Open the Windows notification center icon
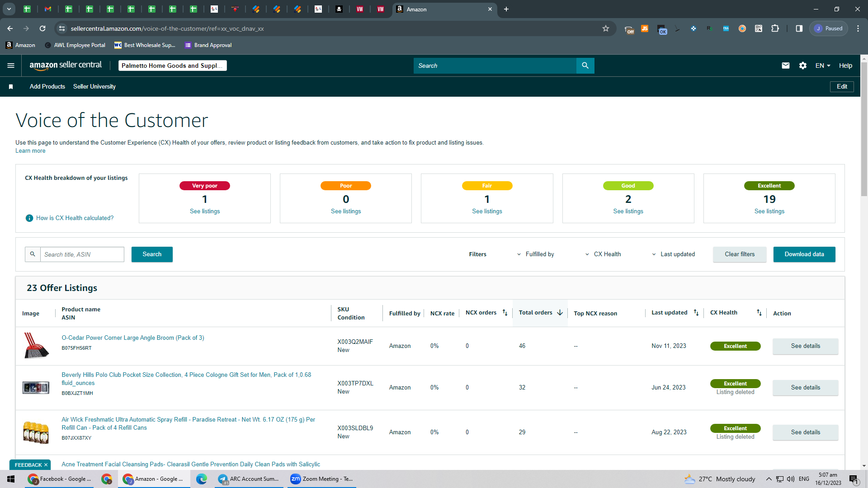The height and width of the screenshot is (488, 868). 854,479
